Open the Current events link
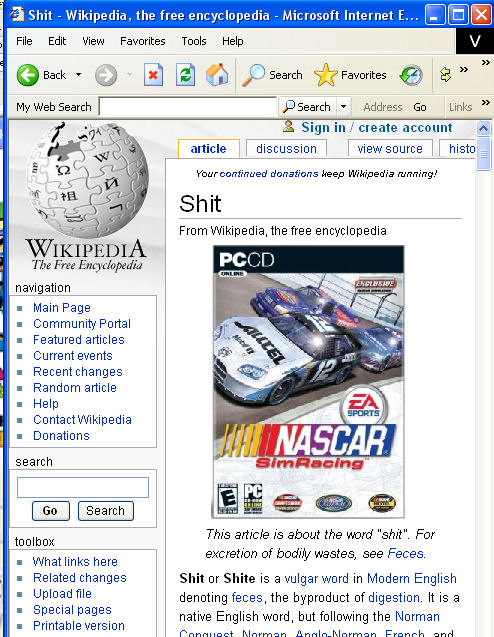 pos(73,356)
